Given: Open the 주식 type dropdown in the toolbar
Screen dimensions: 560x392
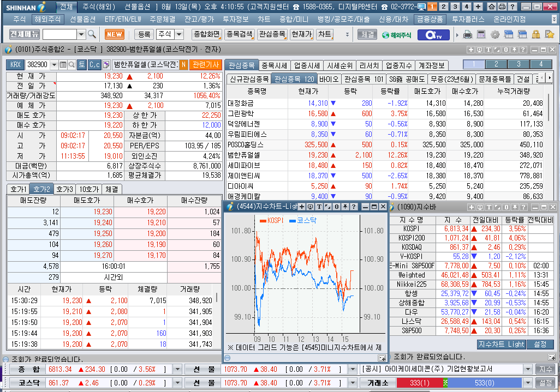Looking at the screenshot, I should [179, 34].
